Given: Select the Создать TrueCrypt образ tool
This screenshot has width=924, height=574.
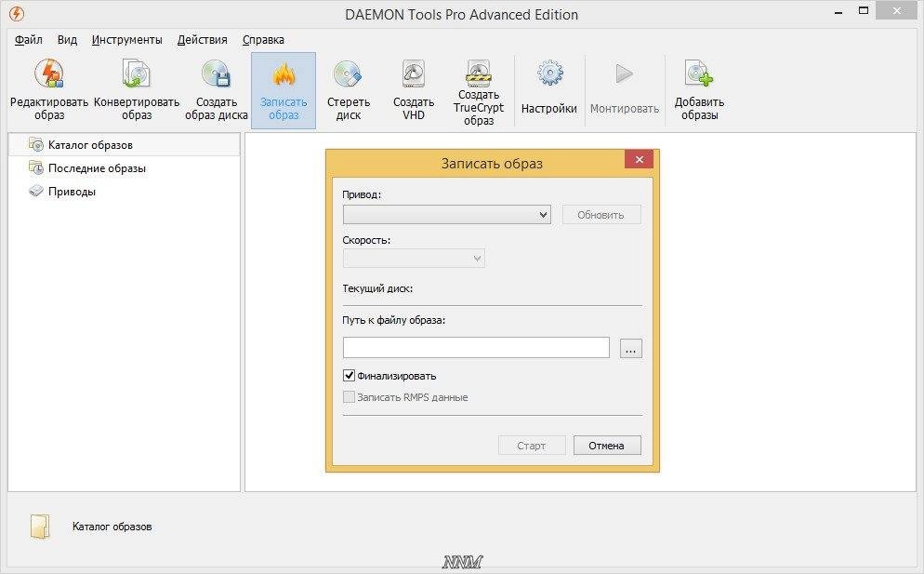Looking at the screenshot, I should [479, 91].
